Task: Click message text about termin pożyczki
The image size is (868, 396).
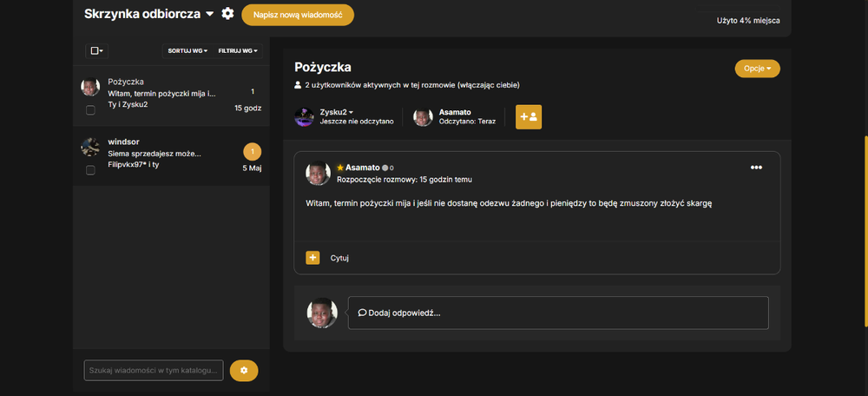Action: point(508,203)
